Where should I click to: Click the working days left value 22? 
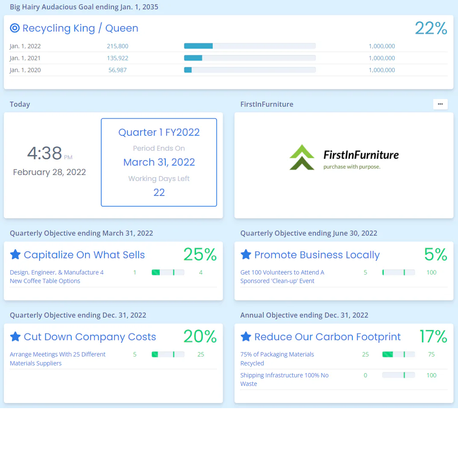click(x=159, y=193)
